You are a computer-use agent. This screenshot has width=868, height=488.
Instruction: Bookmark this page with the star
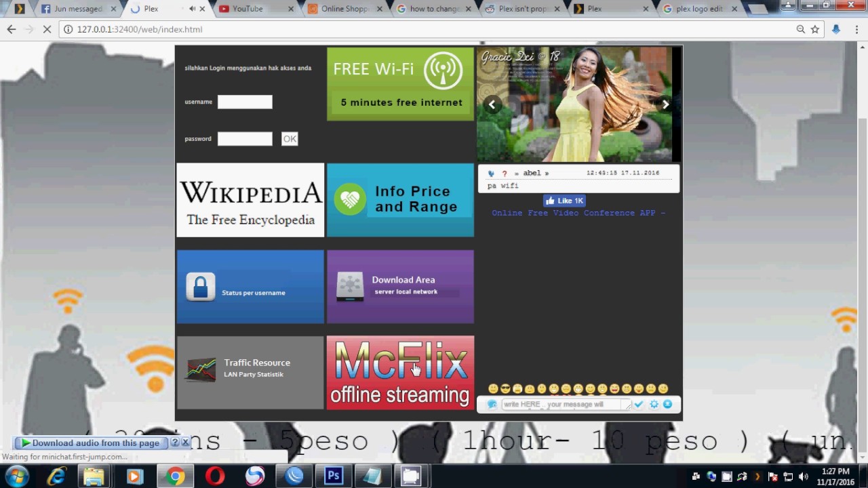(x=815, y=29)
